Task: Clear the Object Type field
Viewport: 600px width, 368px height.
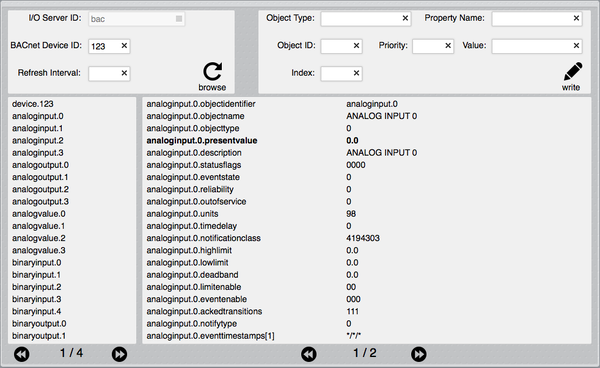Action: pos(405,18)
